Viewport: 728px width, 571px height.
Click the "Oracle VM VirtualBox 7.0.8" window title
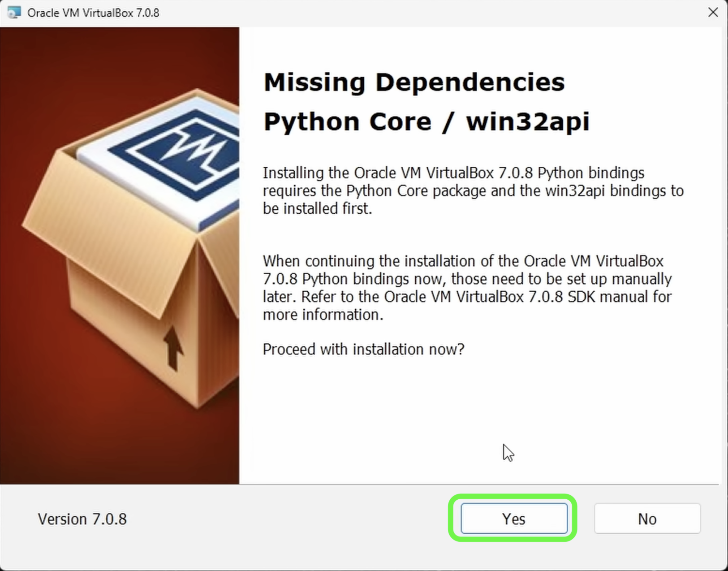pyautogui.click(x=93, y=13)
